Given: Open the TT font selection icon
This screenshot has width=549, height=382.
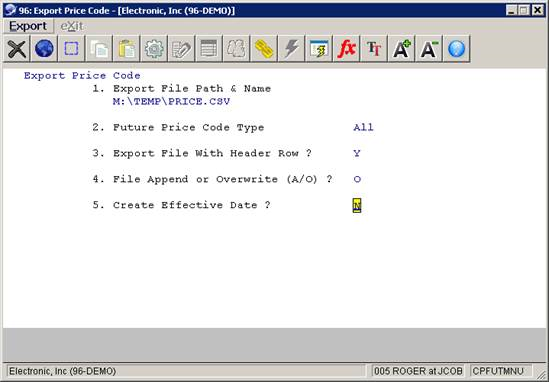Looking at the screenshot, I should coord(374,49).
